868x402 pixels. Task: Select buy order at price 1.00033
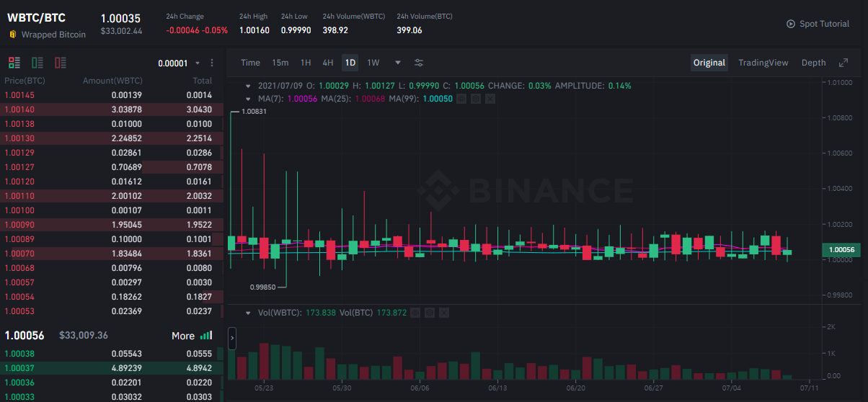[x=112, y=397]
